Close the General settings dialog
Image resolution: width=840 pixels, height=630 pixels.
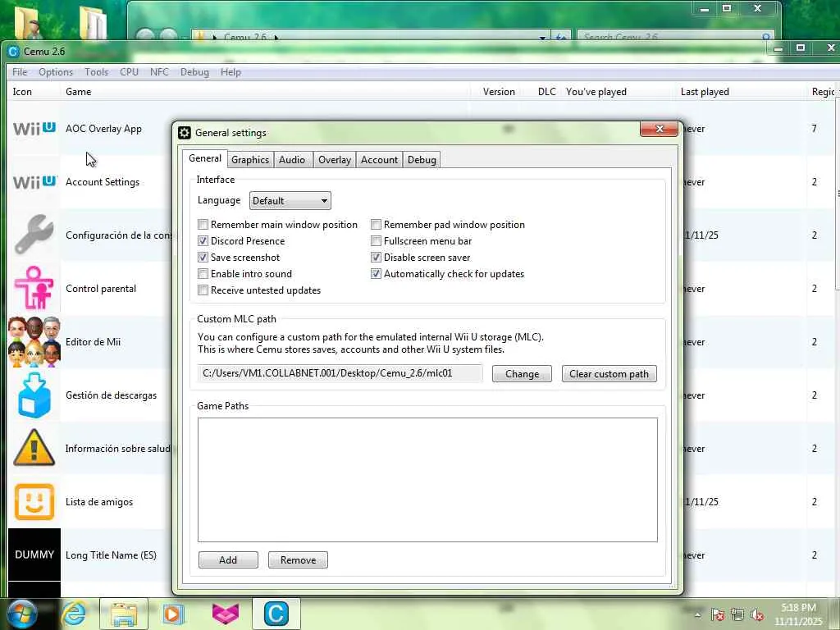tap(659, 129)
